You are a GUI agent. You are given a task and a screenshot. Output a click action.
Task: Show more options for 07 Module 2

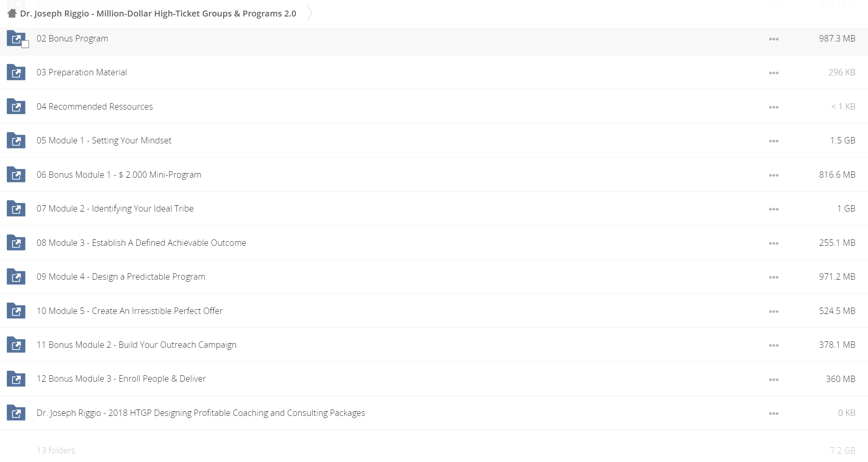click(x=774, y=209)
